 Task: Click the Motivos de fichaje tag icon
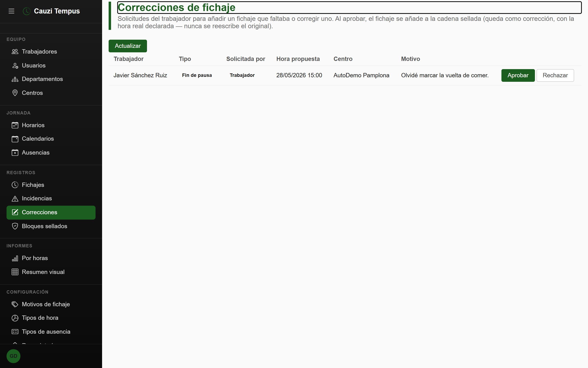[15, 304]
